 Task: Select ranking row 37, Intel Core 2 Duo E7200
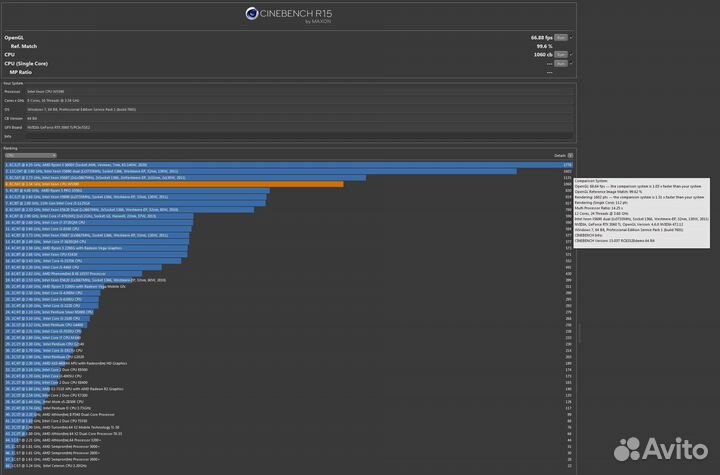pyautogui.click(x=288, y=396)
